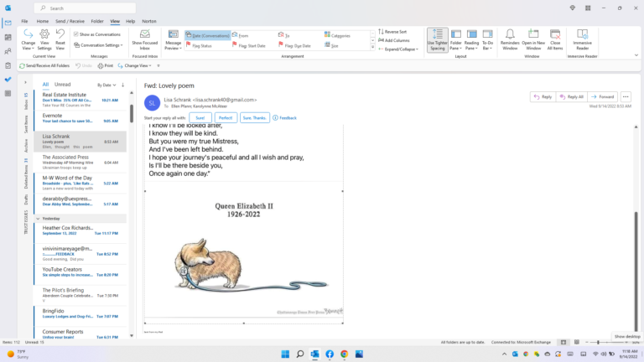Open View Settings gear
Viewport: 644px width, 362px height.
pyautogui.click(x=44, y=40)
